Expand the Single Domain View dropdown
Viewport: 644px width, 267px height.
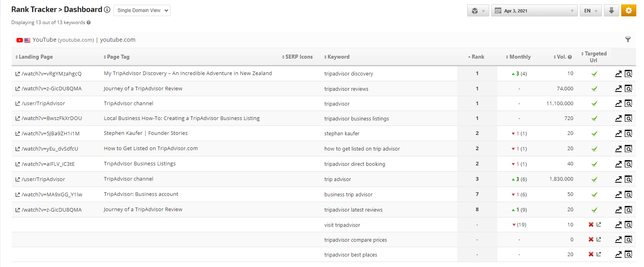point(142,10)
